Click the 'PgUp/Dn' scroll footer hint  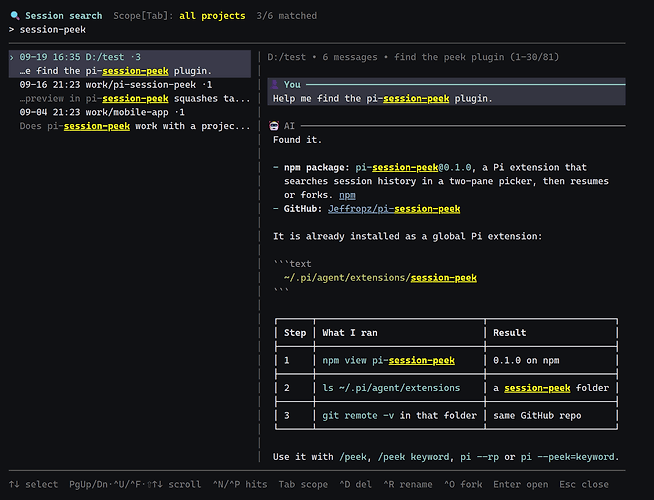[x=135, y=485]
